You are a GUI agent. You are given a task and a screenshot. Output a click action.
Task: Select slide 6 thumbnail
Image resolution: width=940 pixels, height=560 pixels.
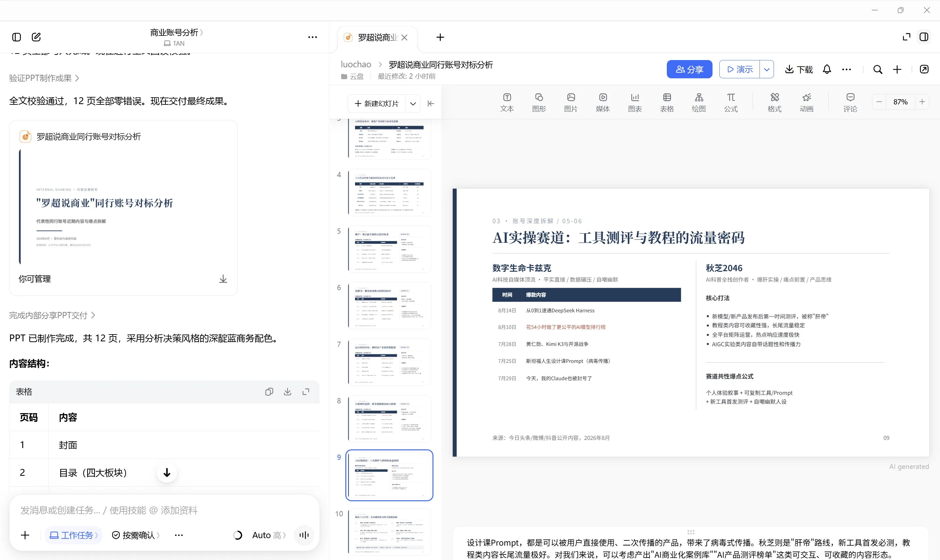(389, 306)
